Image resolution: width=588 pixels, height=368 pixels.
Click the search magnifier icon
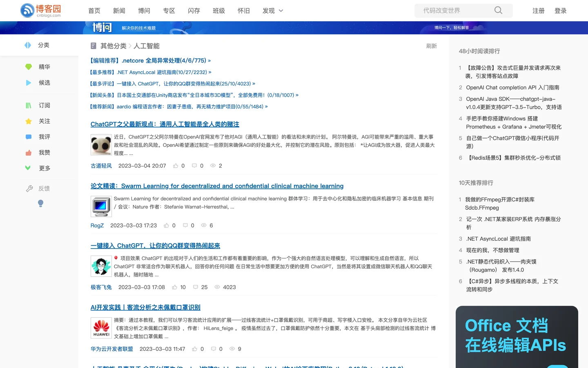(498, 10)
